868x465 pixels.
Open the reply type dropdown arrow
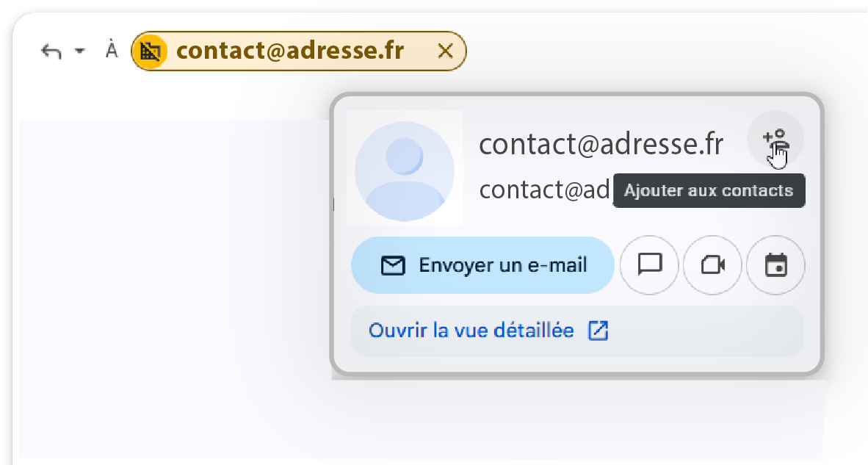[x=80, y=51]
